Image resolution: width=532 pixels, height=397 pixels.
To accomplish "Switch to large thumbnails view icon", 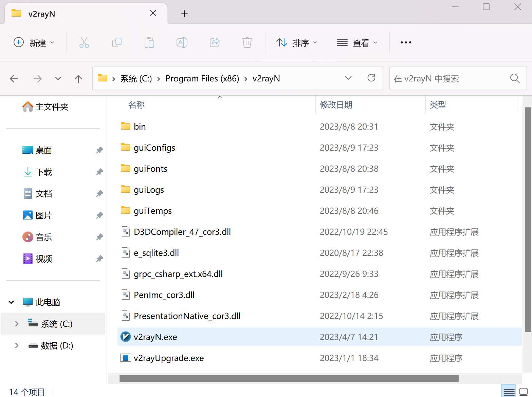I will click(524, 392).
